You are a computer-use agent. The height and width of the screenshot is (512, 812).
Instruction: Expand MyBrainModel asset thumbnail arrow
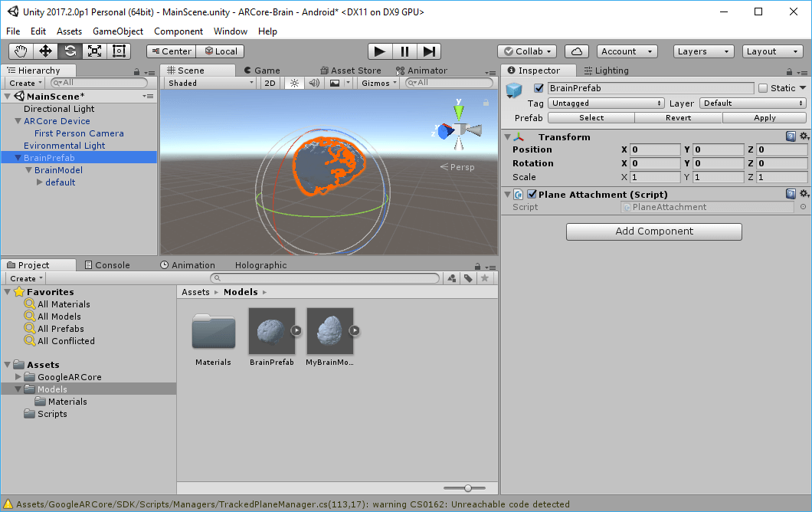[x=354, y=330]
